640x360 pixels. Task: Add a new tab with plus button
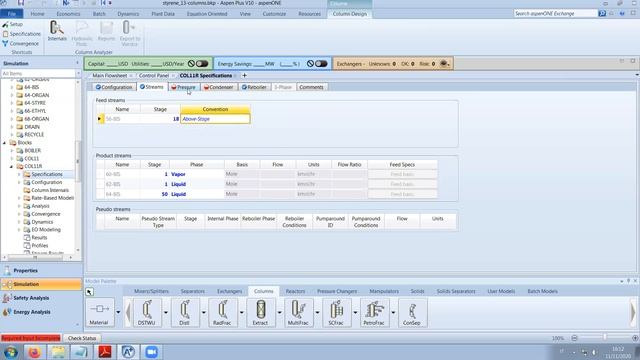[x=244, y=76]
